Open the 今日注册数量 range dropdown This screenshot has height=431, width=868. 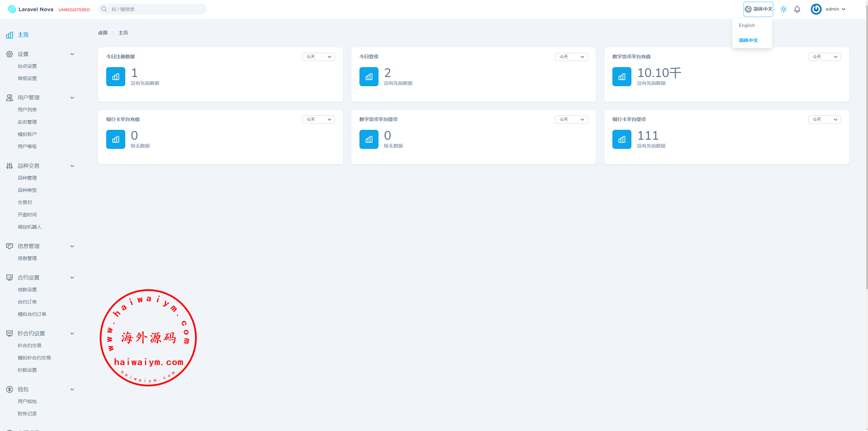(x=318, y=57)
